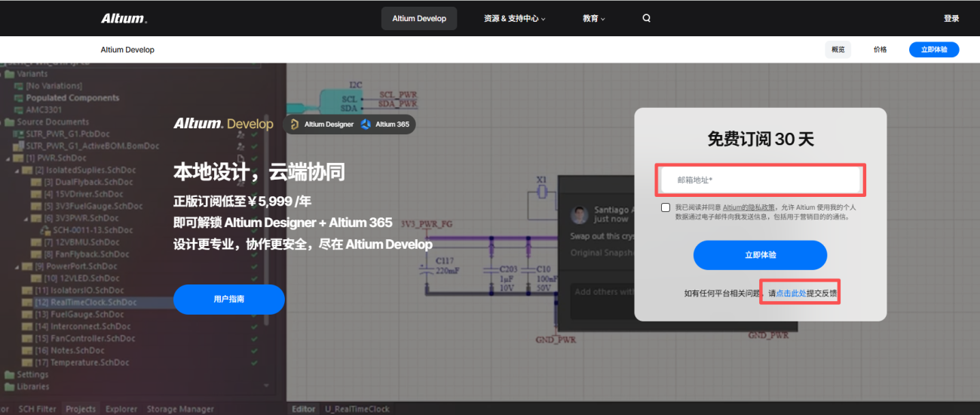Tick the privacy policy consent checkbox
Image resolution: width=980 pixels, height=415 pixels.
(666, 207)
